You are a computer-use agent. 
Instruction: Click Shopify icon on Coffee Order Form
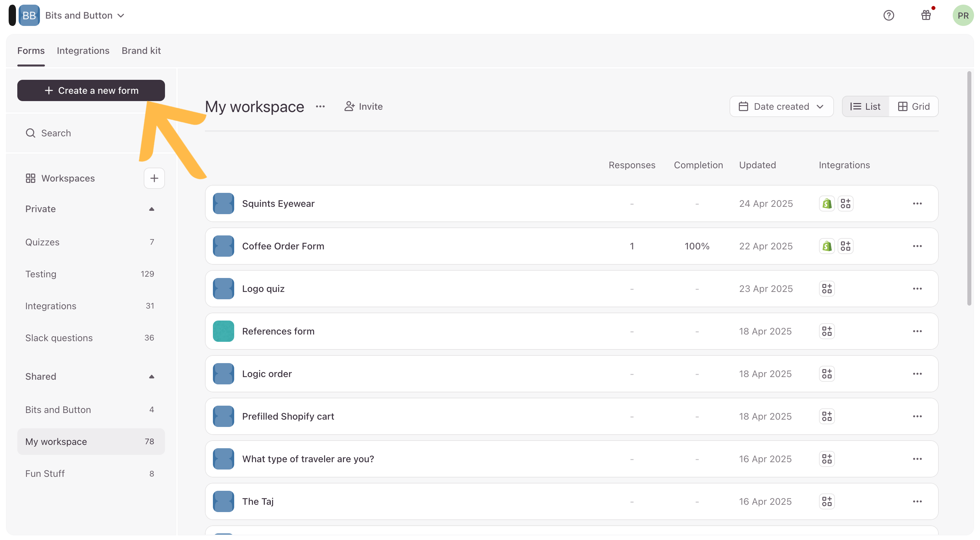(x=827, y=246)
